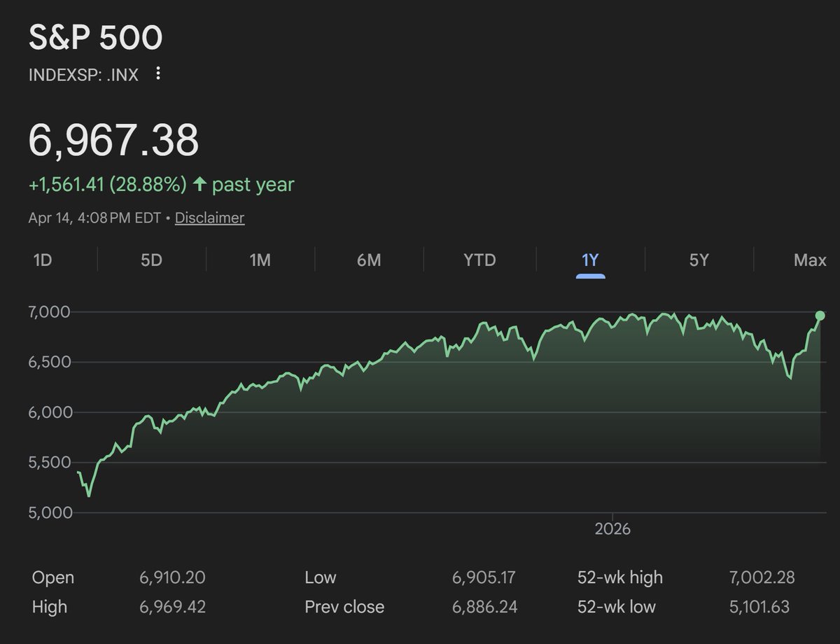Click the 'High' stat label
Image resolution: width=840 pixels, height=644 pixels.
[x=50, y=607]
